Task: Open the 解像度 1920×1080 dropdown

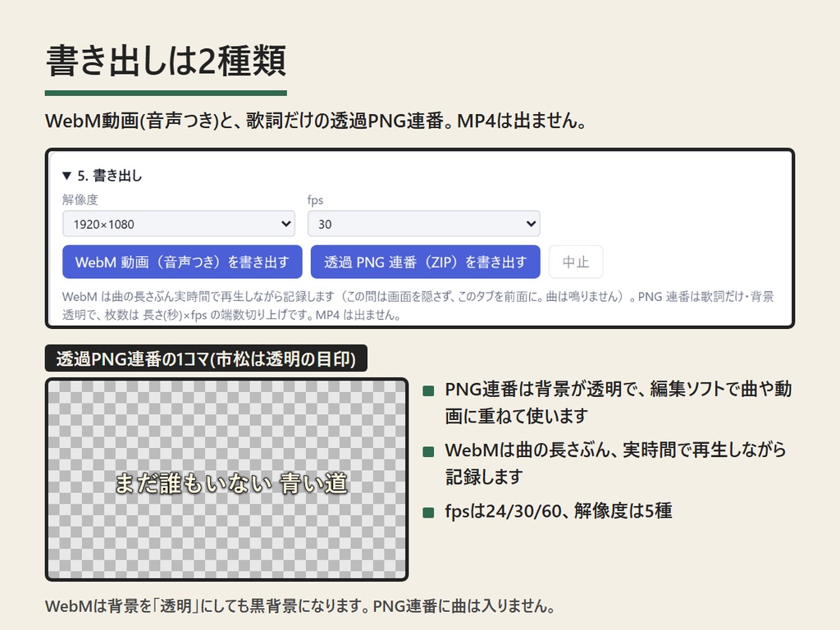Action: tap(178, 224)
